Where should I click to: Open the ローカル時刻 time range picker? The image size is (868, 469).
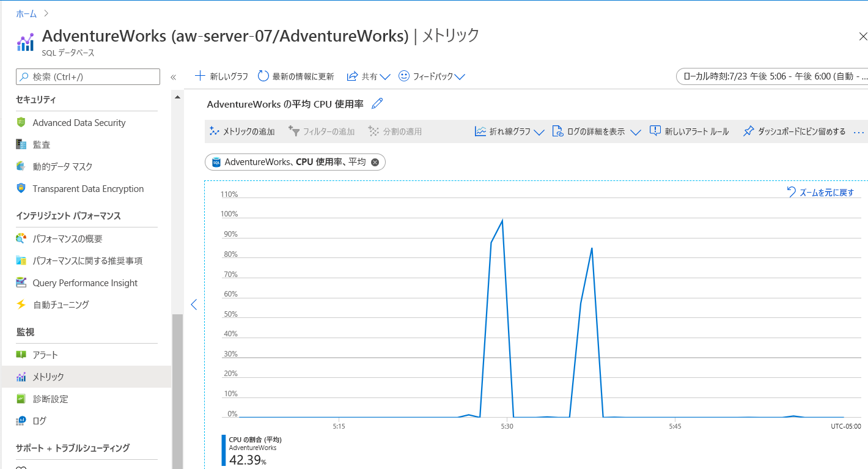(x=772, y=76)
